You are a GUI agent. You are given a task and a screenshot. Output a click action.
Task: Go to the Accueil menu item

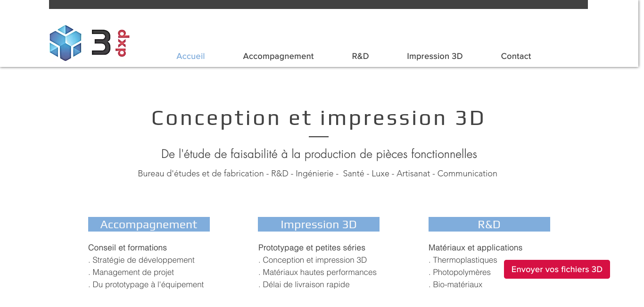190,56
